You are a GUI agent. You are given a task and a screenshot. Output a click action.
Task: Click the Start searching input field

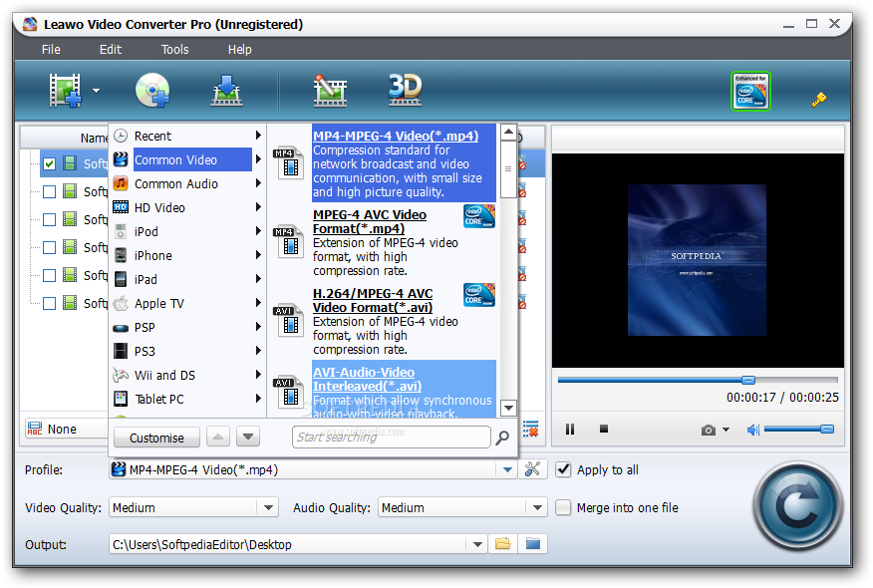point(392,438)
